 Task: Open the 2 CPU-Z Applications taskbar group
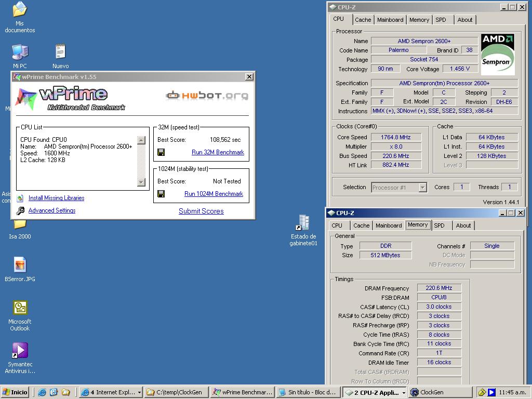375,392
